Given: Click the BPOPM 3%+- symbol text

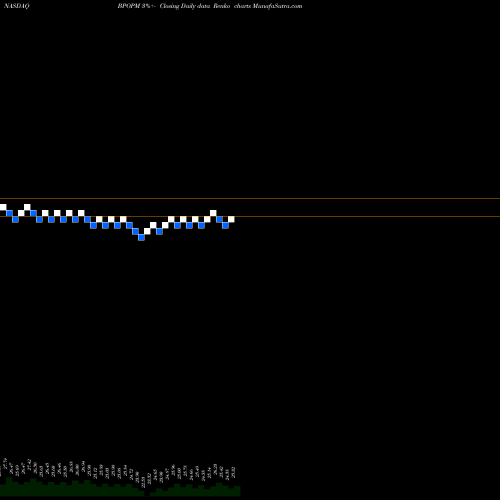Looking at the screenshot, I should click(137, 6).
